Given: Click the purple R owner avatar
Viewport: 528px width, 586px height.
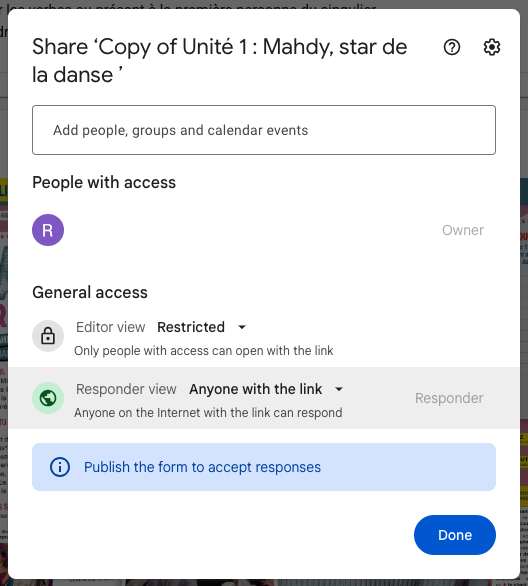Looking at the screenshot, I should click(48, 230).
